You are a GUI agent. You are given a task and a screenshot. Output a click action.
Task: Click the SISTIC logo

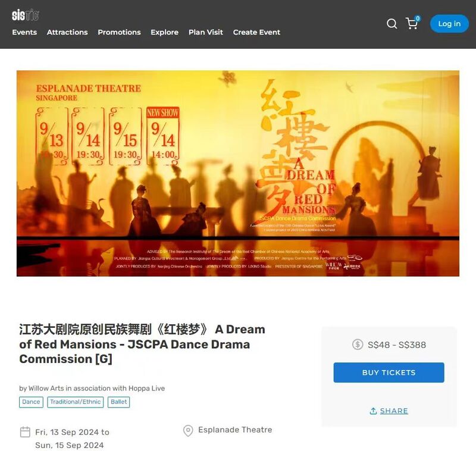(26, 15)
